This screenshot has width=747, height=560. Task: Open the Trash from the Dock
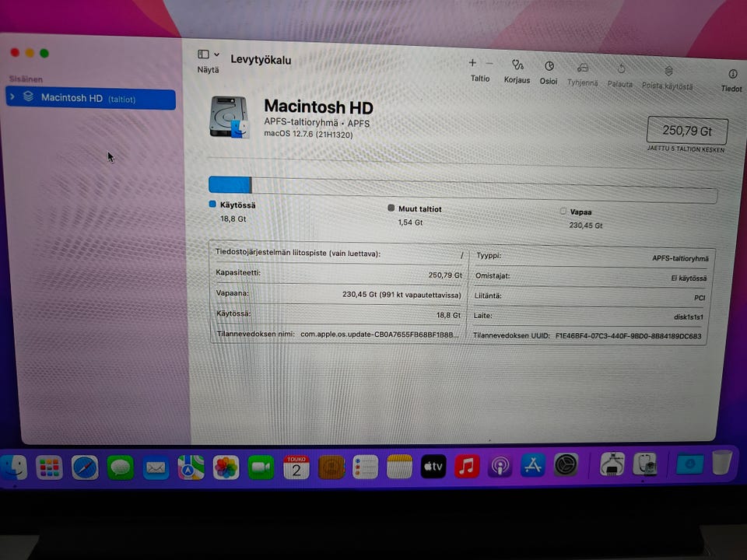pos(722,462)
